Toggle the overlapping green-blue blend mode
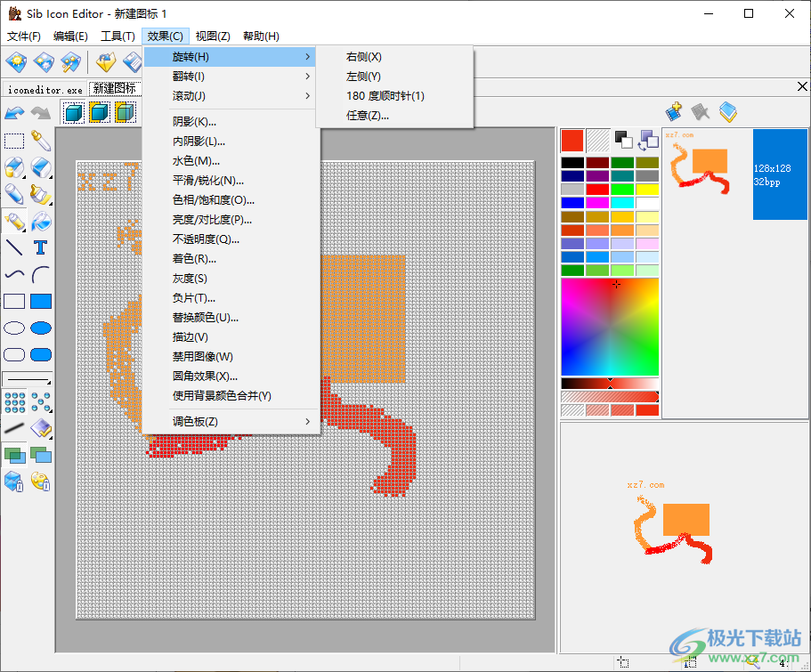Image resolution: width=811 pixels, height=672 pixels. 14,455
